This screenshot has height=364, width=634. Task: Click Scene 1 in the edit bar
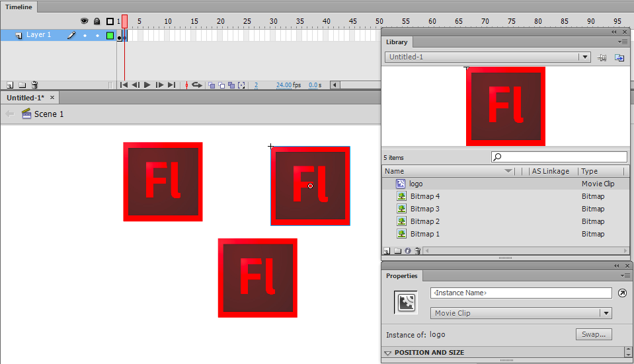(x=49, y=114)
